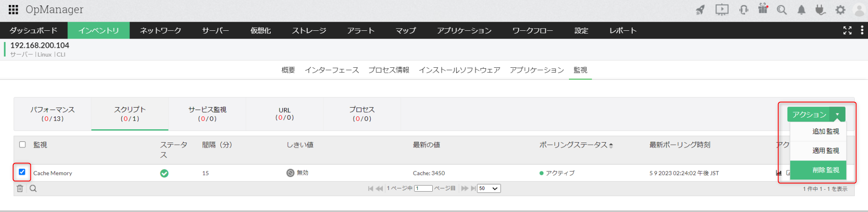868x212 pixels.
Task: Click the rocket quick-launch icon
Action: click(x=700, y=10)
